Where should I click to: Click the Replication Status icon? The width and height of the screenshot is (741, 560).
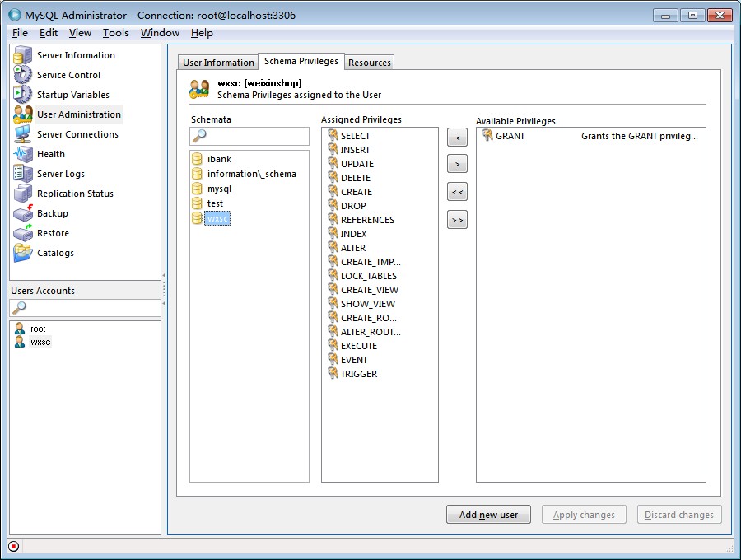point(22,194)
